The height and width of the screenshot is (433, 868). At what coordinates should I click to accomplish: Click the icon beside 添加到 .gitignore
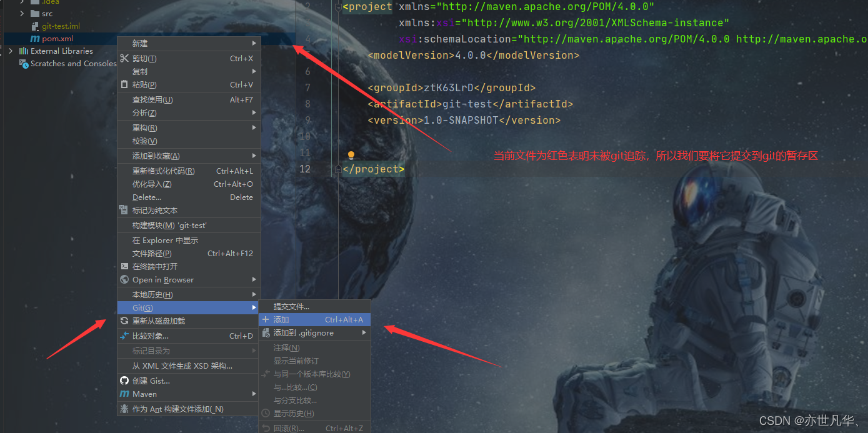(266, 333)
